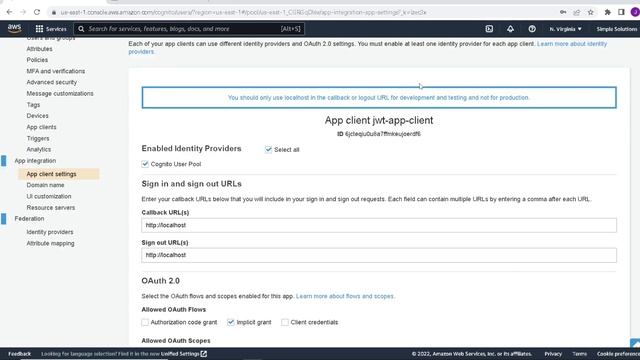Click the App client jwt-app-client heading
This screenshot has width=640, height=360.
[379, 120]
